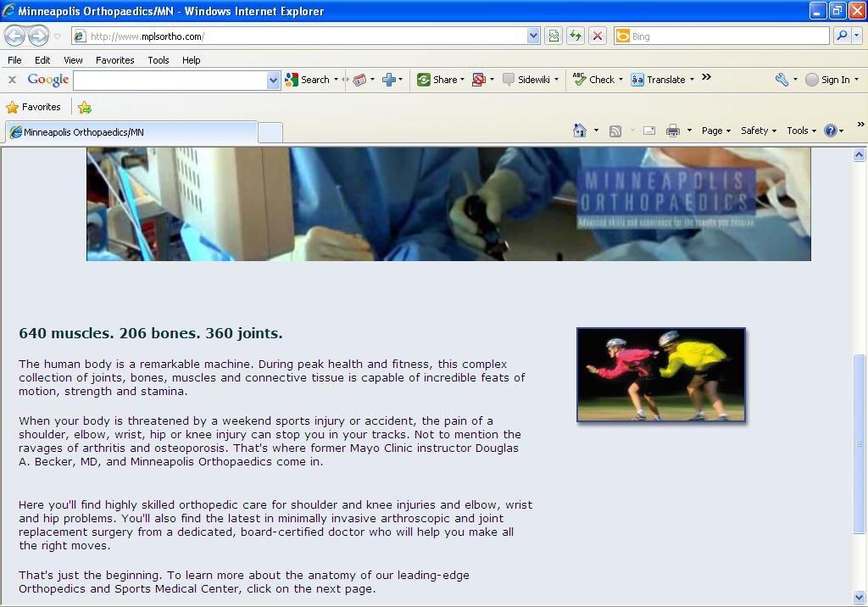The image size is (868, 607).
Task: Open the Edit menu
Action: 42,60
